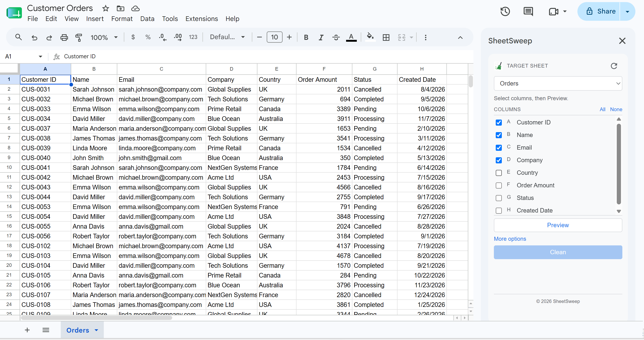
Task: Check the Created Date column checkbox
Action: coord(499,211)
